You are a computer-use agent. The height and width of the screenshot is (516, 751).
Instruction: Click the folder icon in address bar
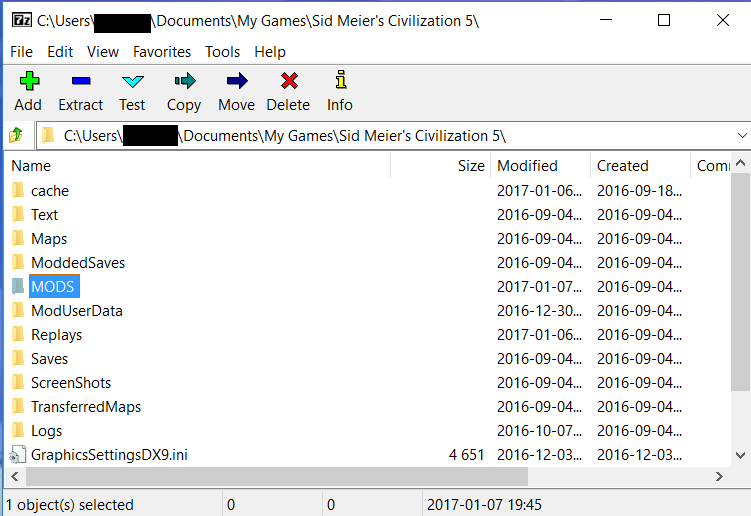point(48,136)
